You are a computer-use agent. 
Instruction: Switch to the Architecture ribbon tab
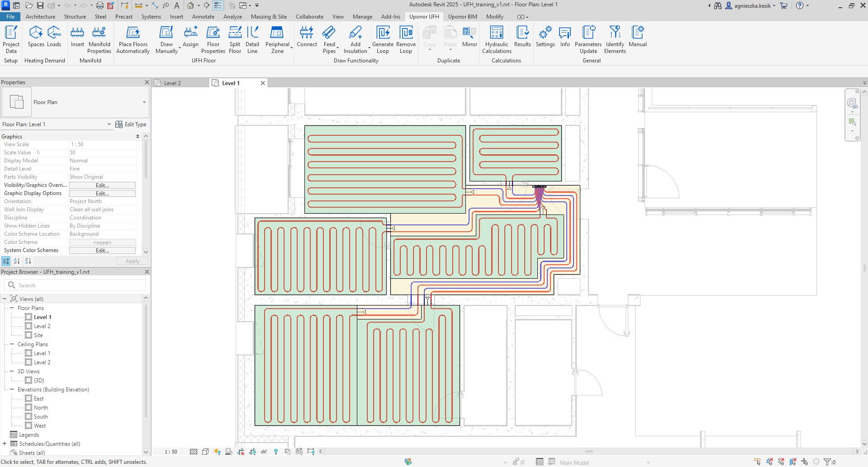pos(40,17)
